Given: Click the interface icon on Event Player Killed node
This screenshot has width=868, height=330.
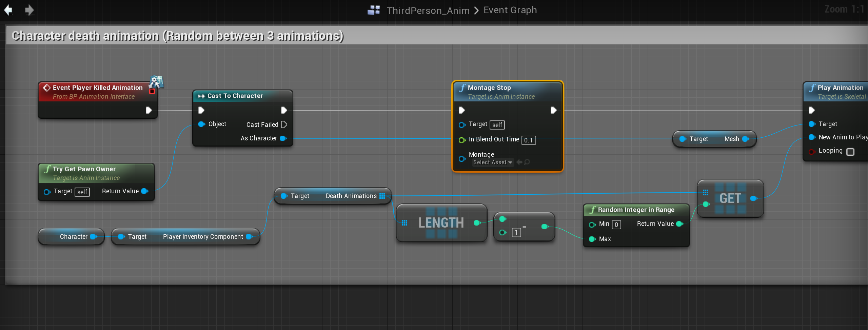Looking at the screenshot, I should 157,81.
